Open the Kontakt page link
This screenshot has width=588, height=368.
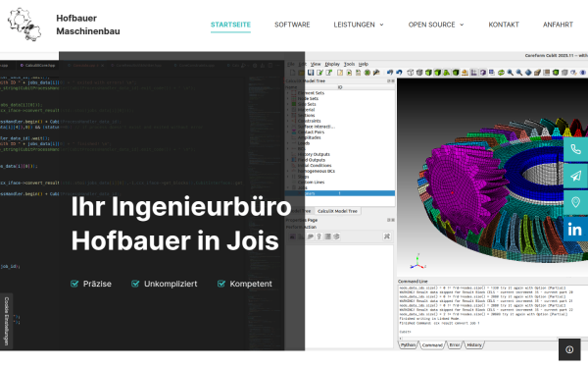pos(504,25)
